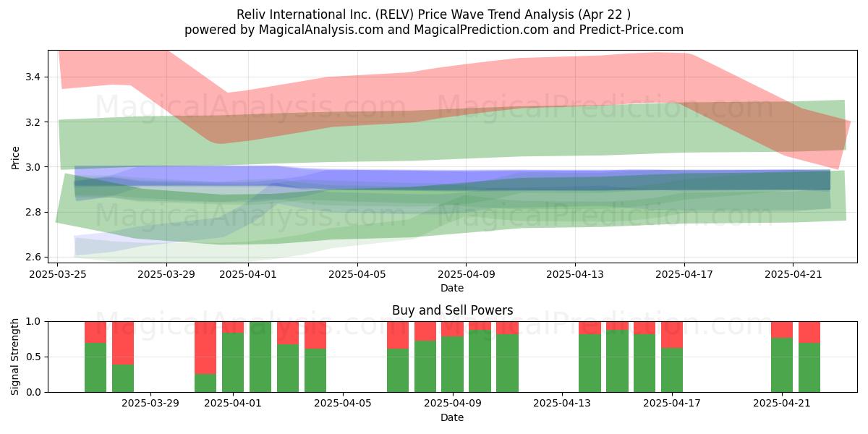868x434 pixels.
Task: Click the 2025-04-13 date tick under price chart
Action: coord(575,275)
